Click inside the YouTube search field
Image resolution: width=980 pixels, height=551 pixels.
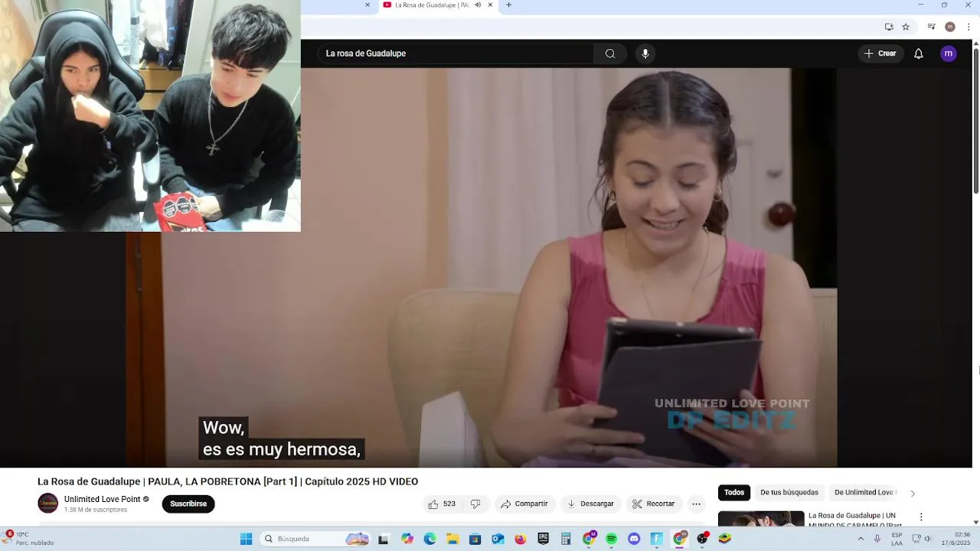[456, 54]
